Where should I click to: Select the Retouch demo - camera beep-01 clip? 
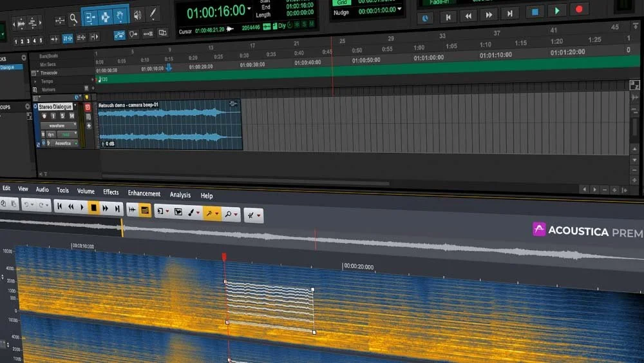(x=170, y=125)
